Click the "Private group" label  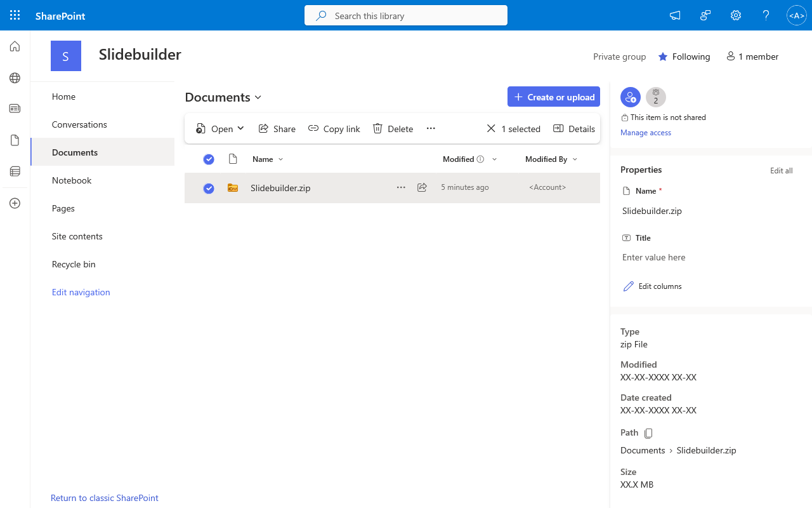click(620, 57)
